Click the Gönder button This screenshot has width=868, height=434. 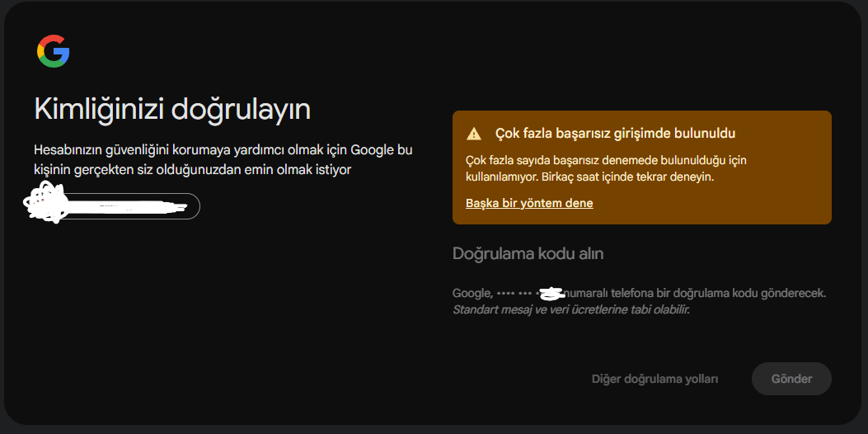791,379
